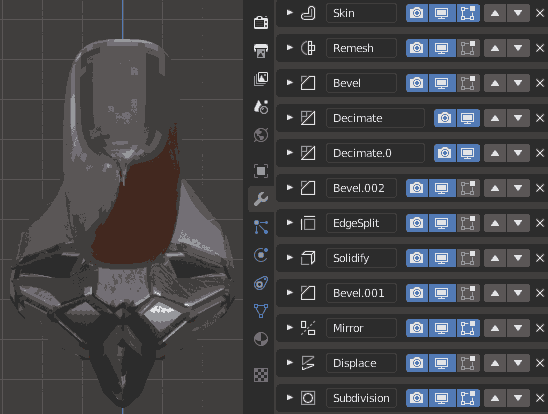Expand the Remesh modifier panel
This screenshot has width=548, height=414.
(289, 48)
